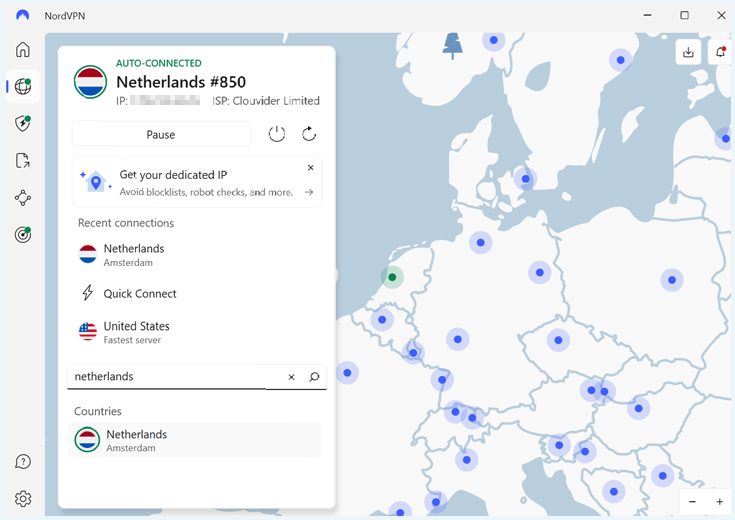Click the connected green Netherlands map pin
The height and width of the screenshot is (520, 735).
(x=392, y=277)
